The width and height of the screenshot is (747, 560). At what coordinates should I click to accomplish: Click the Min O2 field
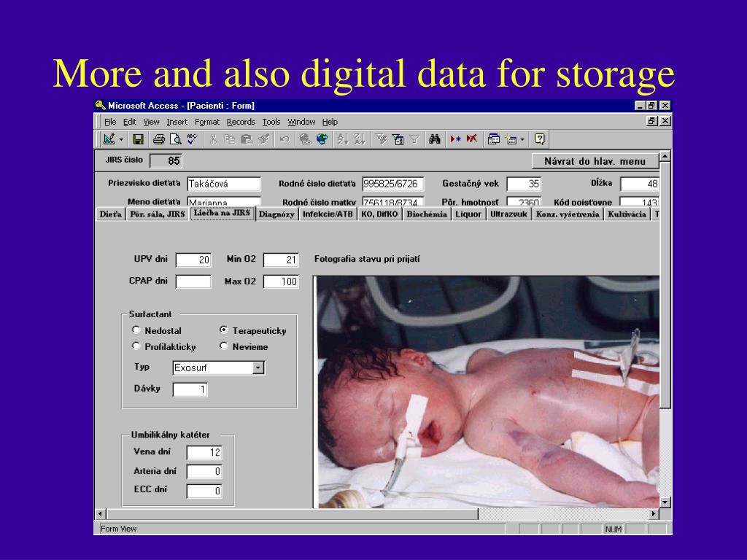pyautogui.click(x=281, y=260)
